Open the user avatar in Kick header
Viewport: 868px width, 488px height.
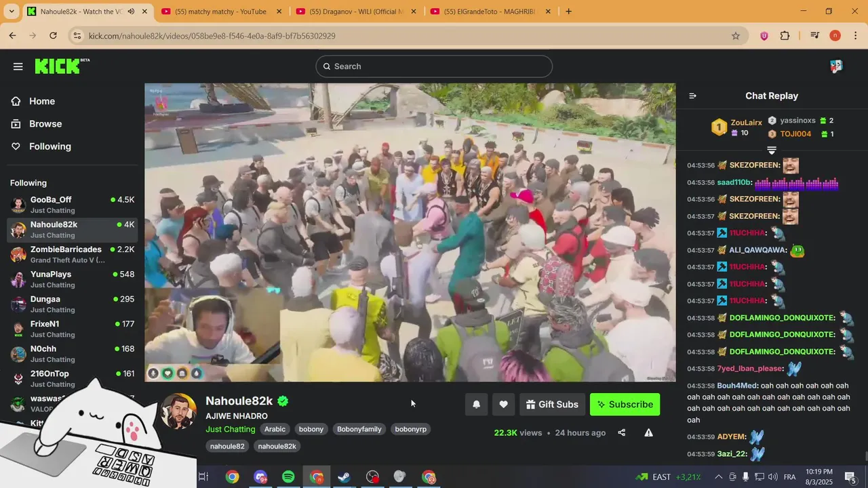[836, 66]
